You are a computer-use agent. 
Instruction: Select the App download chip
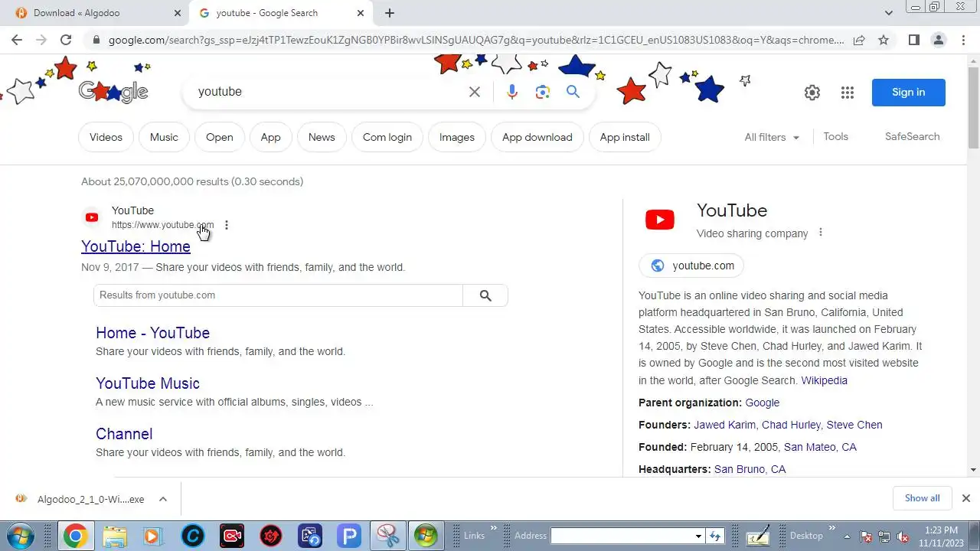(x=537, y=137)
